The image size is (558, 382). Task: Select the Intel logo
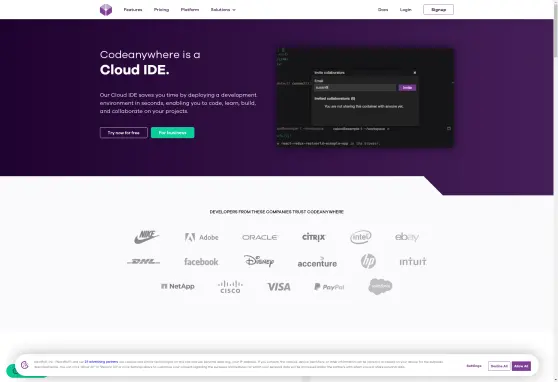pyautogui.click(x=360, y=237)
